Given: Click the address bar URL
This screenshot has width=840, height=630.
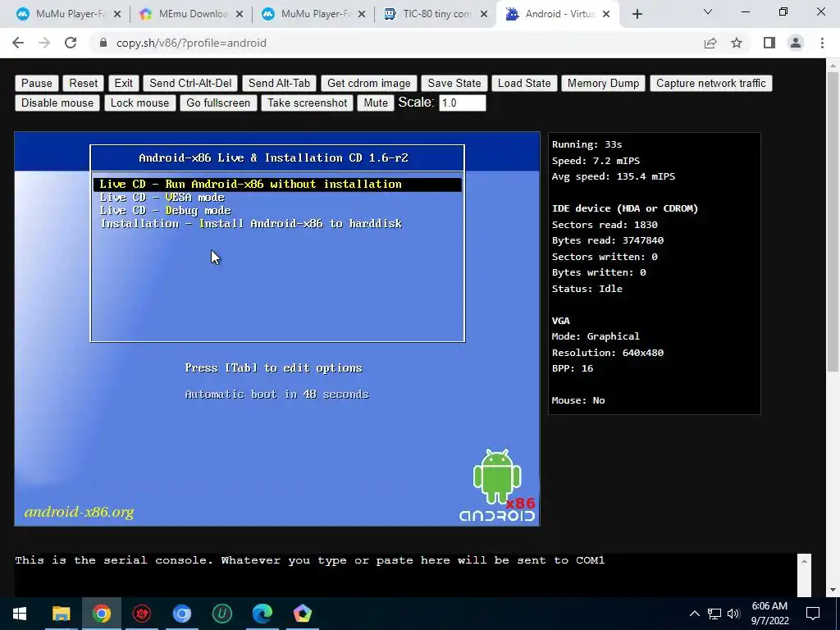Looking at the screenshot, I should 191,43.
